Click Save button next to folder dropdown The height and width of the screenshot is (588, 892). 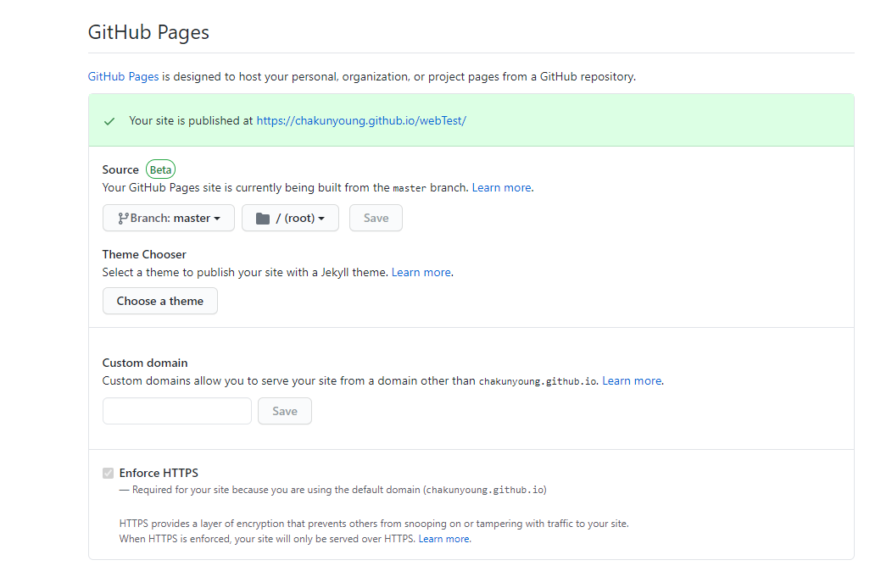click(376, 218)
